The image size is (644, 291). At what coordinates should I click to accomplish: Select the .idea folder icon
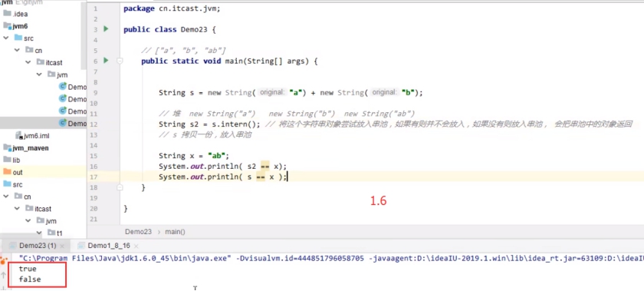click(7, 14)
